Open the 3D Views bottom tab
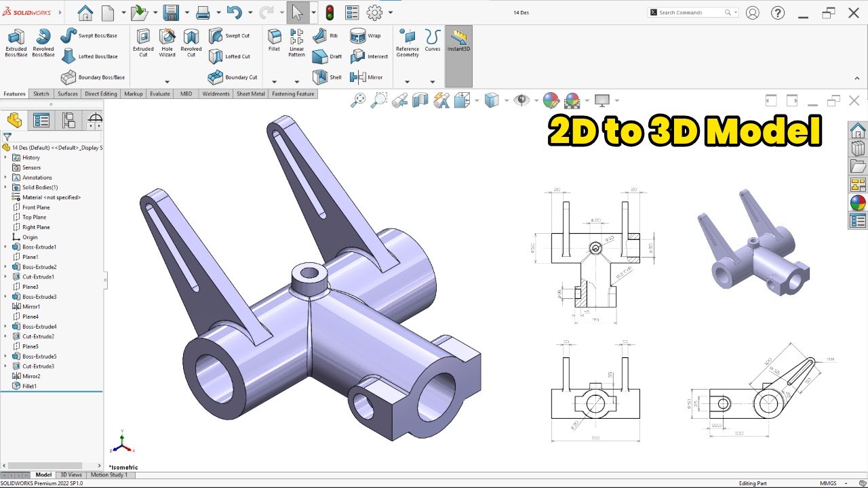868x488 pixels. 71,474
